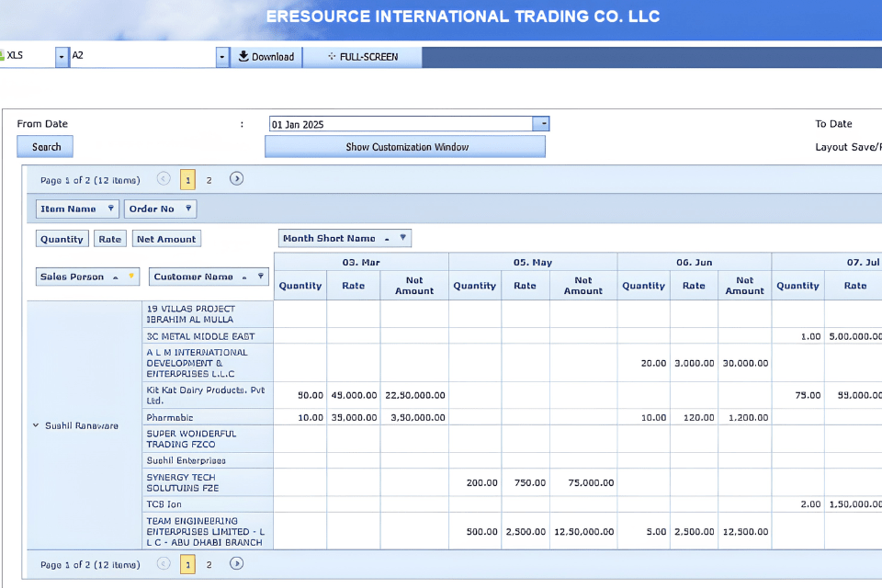Click the 07. Jul column header

pos(827,262)
